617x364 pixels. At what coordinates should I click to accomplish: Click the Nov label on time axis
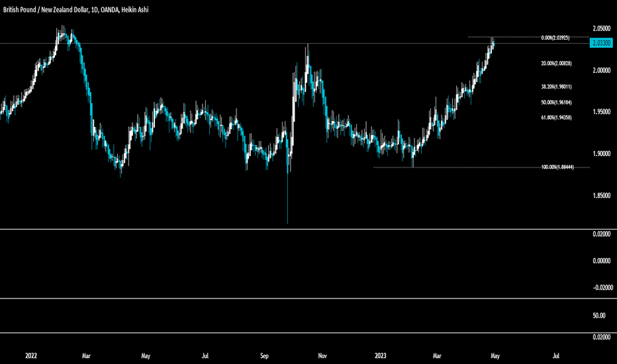click(322, 356)
